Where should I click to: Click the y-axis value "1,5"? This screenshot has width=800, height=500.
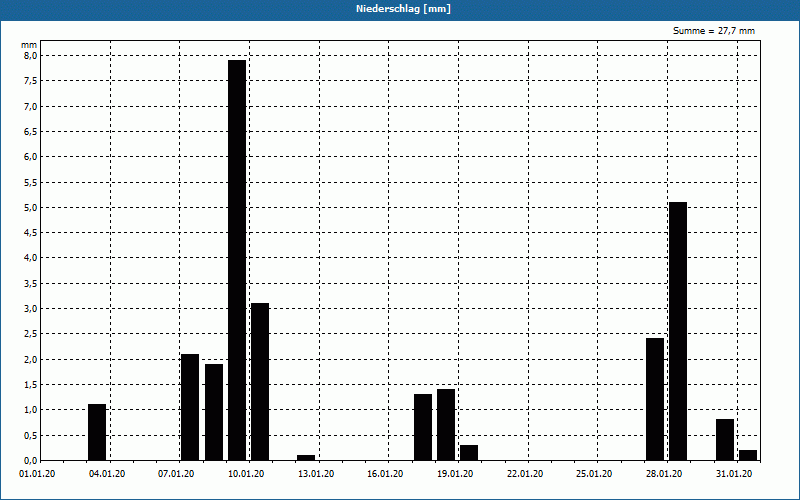[x=30, y=384]
